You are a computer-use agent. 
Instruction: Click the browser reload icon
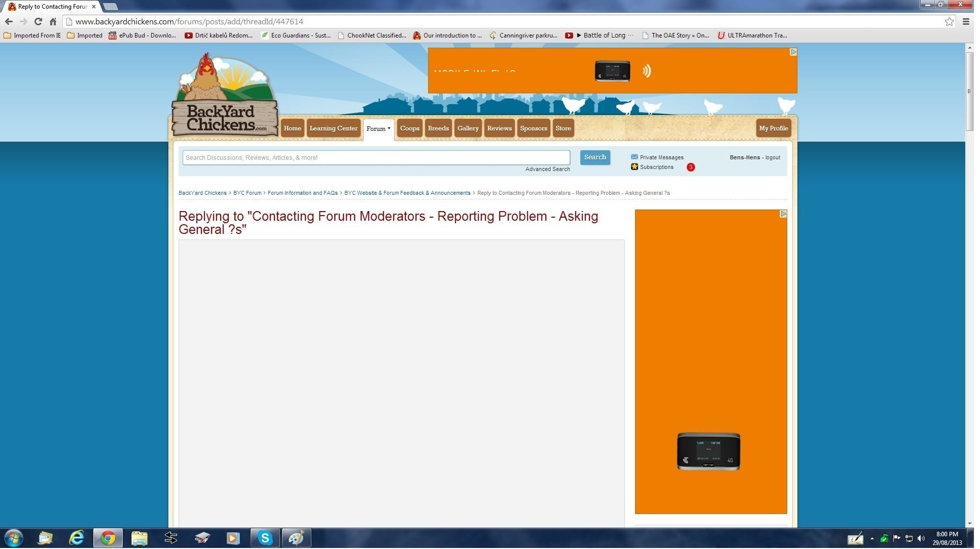pos(38,22)
